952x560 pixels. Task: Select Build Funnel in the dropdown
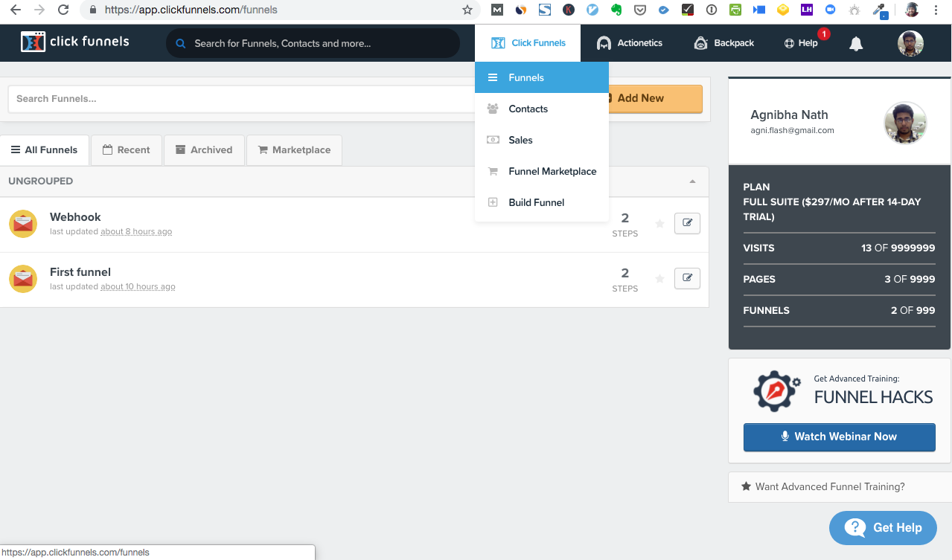click(542, 202)
